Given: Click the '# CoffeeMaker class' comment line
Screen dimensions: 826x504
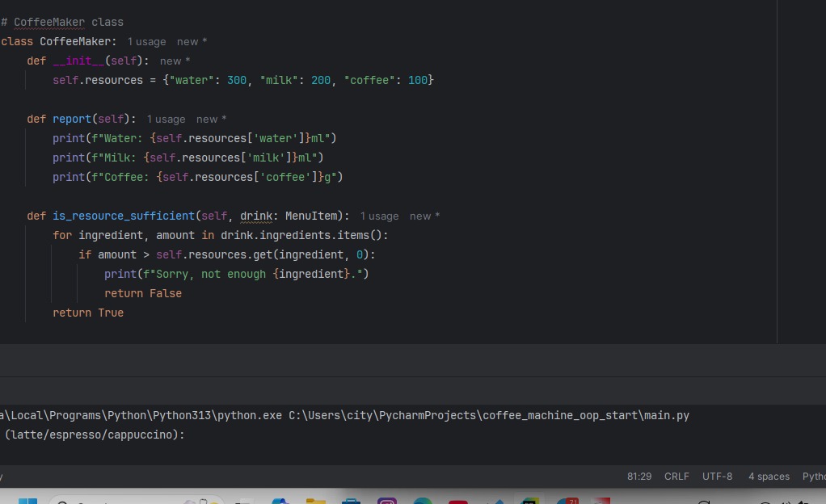Looking at the screenshot, I should [62, 22].
